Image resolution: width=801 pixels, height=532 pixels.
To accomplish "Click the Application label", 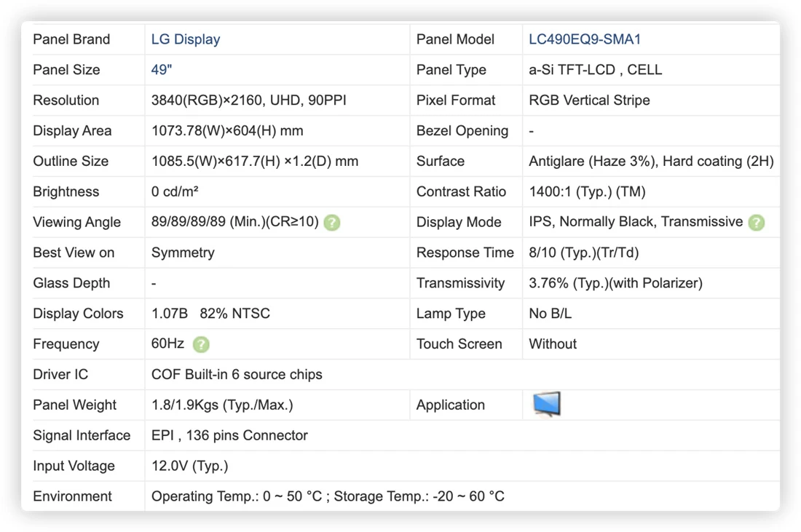I will point(450,405).
